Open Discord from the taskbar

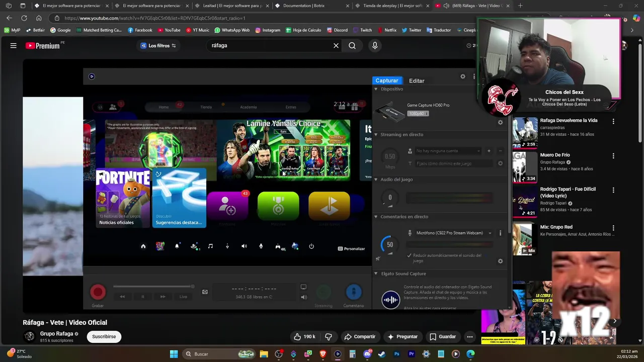click(367, 354)
